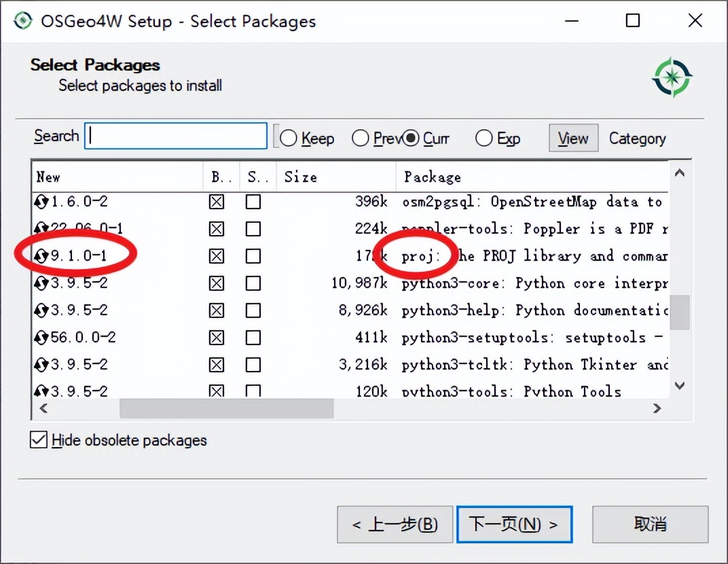Toggle binary checkbox for python3-help
Screen dimensions: 728x564
pyautogui.click(x=217, y=311)
